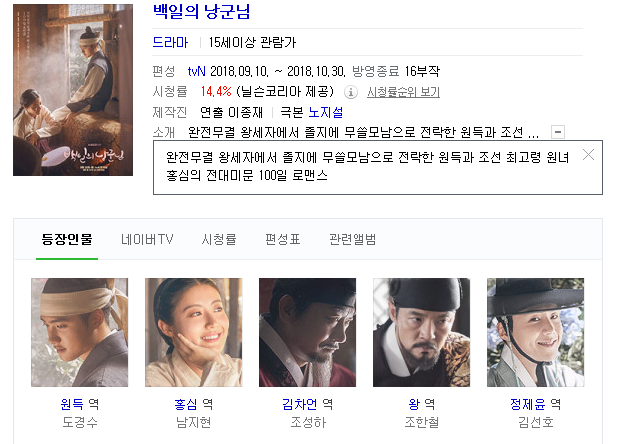Switch to the 시청률 tab
Viewport: 618px width, 444px height.
pos(219,239)
